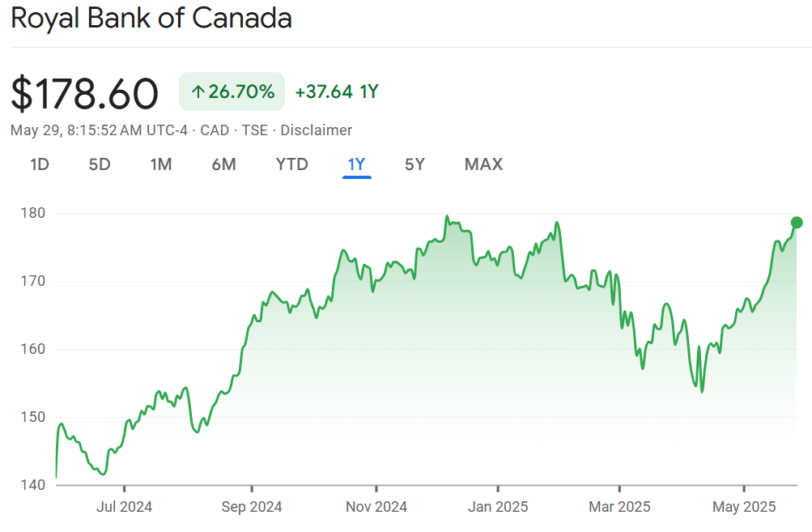
Task: Select the MAX range tab
Action: (x=483, y=164)
